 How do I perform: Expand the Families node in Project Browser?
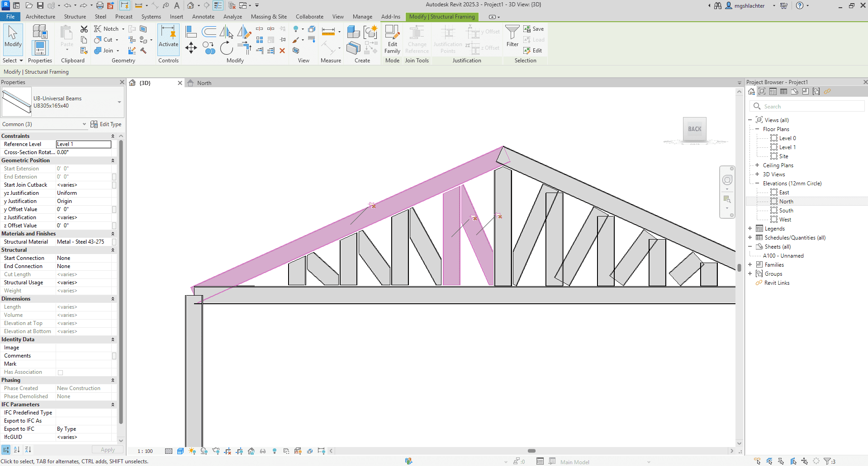tap(750, 265)
